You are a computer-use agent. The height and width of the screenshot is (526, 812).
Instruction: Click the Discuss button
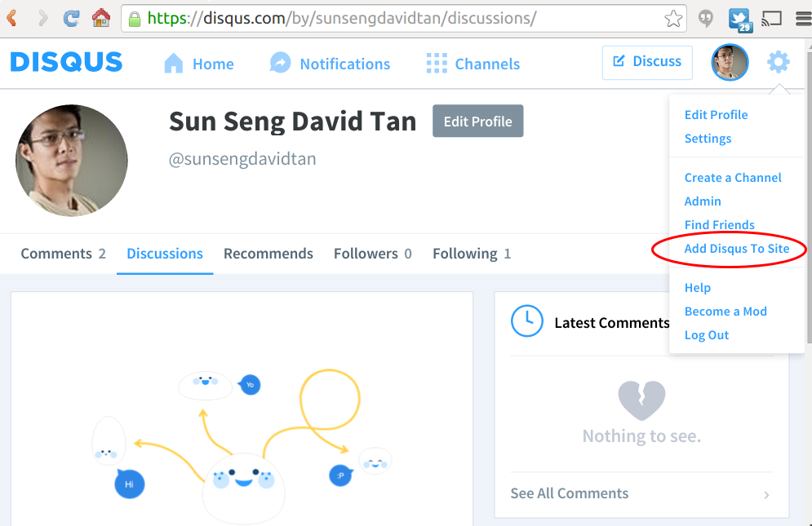pyautogui.click(x=647, y=62)
